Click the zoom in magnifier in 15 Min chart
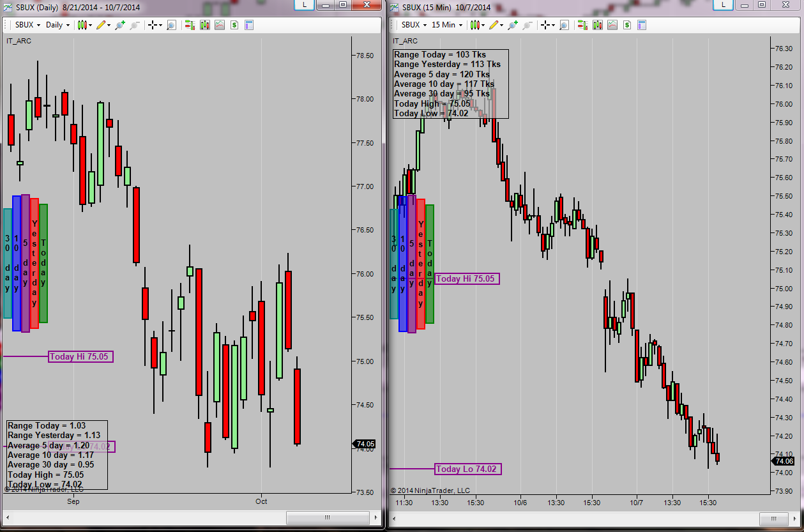804x532 pixels. (513, 25)
